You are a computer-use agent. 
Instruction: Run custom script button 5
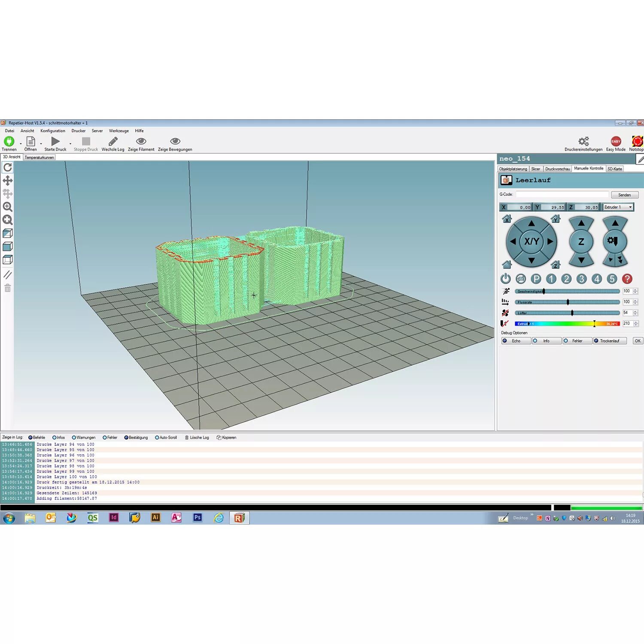[612, 279]
